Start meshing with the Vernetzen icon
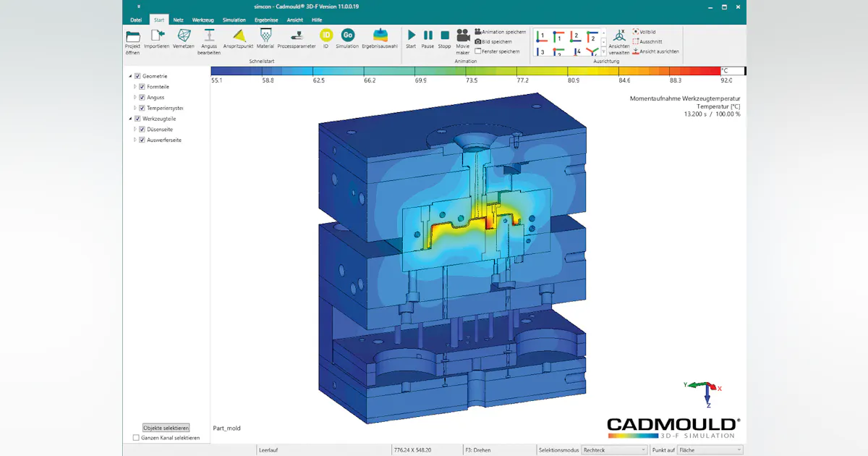Viewport: 868px width, 456px height. [184, 39]
